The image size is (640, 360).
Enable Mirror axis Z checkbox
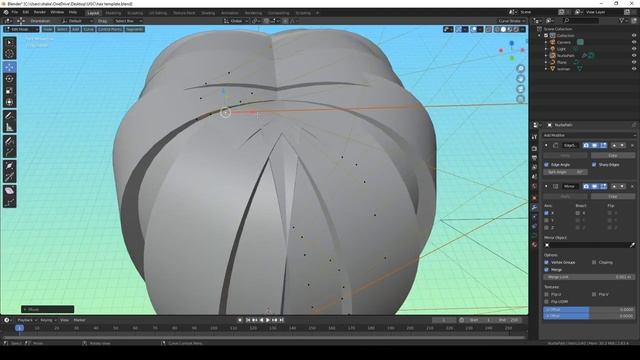click(547, 228)
